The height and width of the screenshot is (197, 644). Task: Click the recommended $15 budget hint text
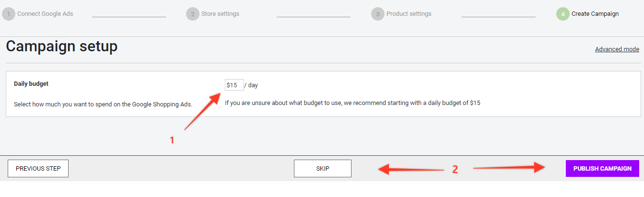pyautogui.click(x=352, y=103)
